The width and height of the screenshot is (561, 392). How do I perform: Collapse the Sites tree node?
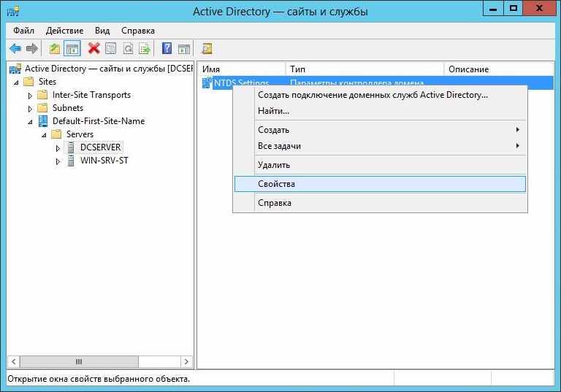[17, 82]
